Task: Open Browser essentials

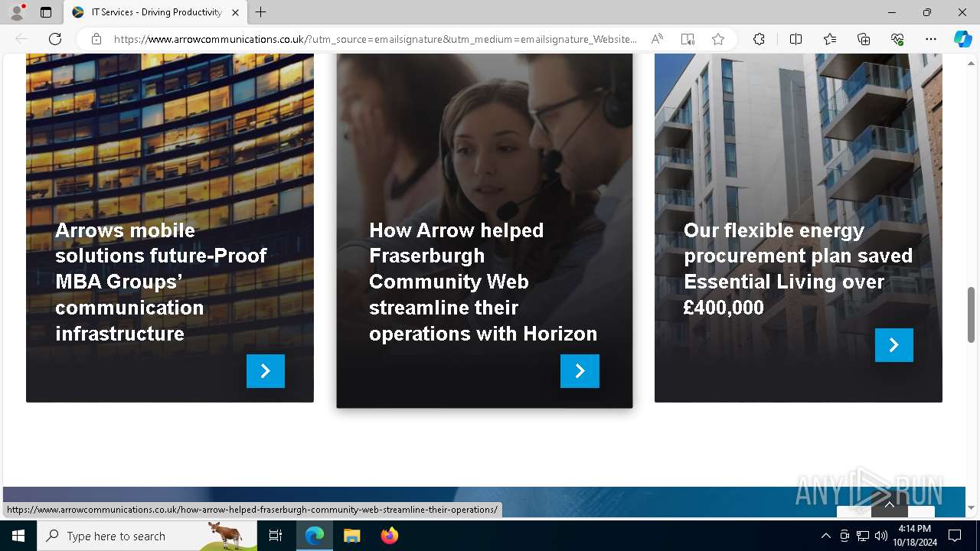Action: 897,39
